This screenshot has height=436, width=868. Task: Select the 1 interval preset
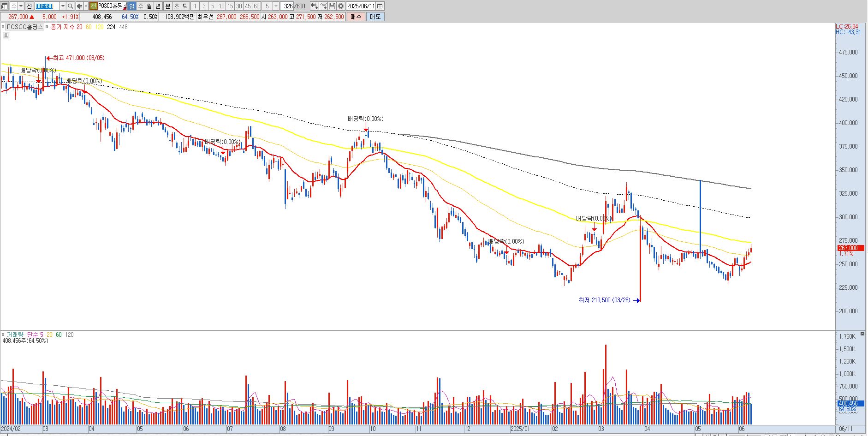(x=195, y=6)
